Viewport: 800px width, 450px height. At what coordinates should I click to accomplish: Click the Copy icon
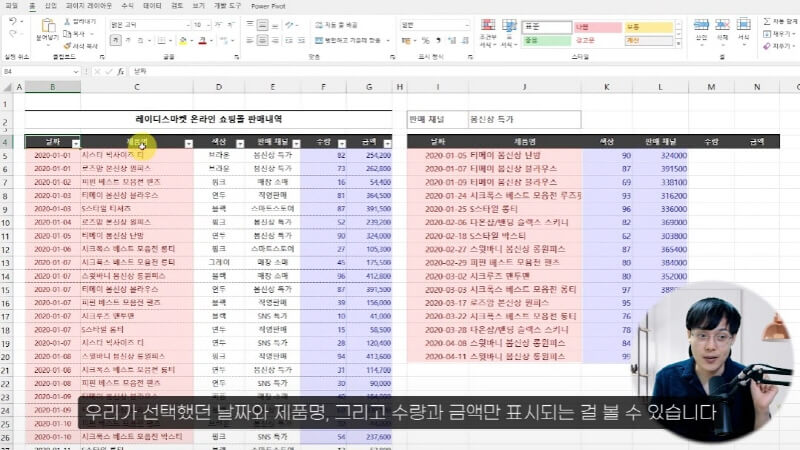[x=67, y=34]
